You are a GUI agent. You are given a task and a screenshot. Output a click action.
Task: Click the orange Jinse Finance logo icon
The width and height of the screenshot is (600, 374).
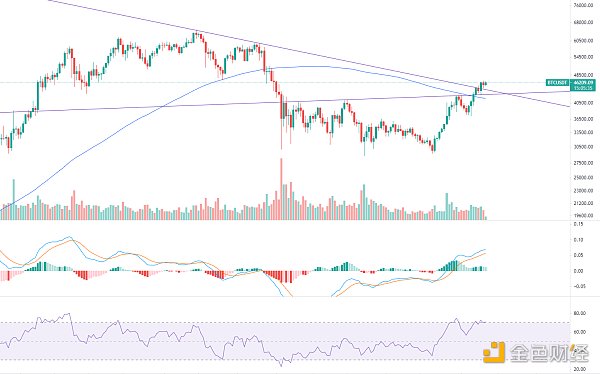(494, 352)
